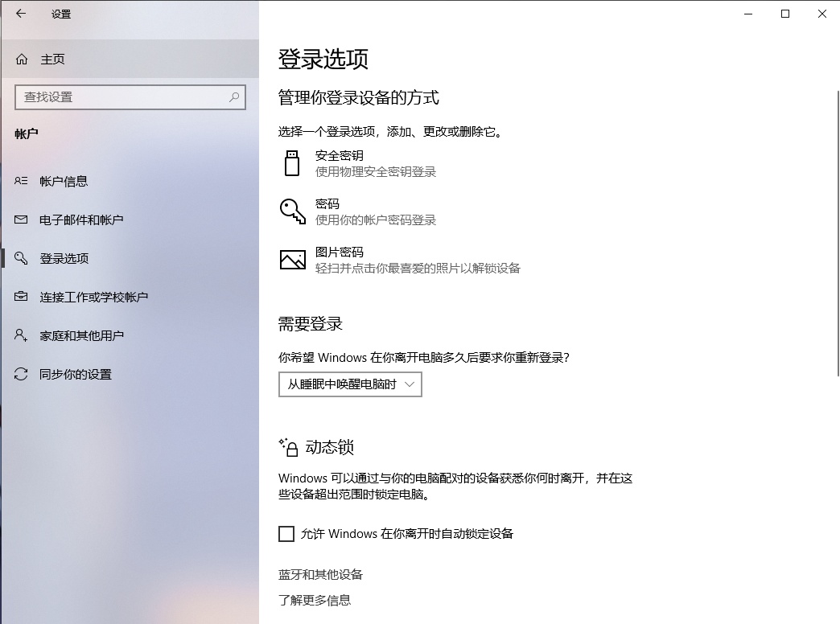The image size is (840, 624).
Task: Click the key icon next to 密码
Action: point(293,211)
